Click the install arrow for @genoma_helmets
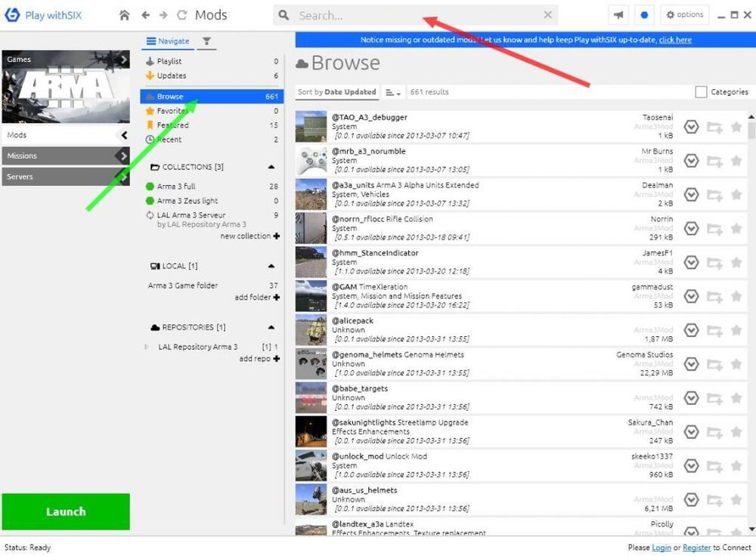The image size is (756, 556). pos(692,364)
